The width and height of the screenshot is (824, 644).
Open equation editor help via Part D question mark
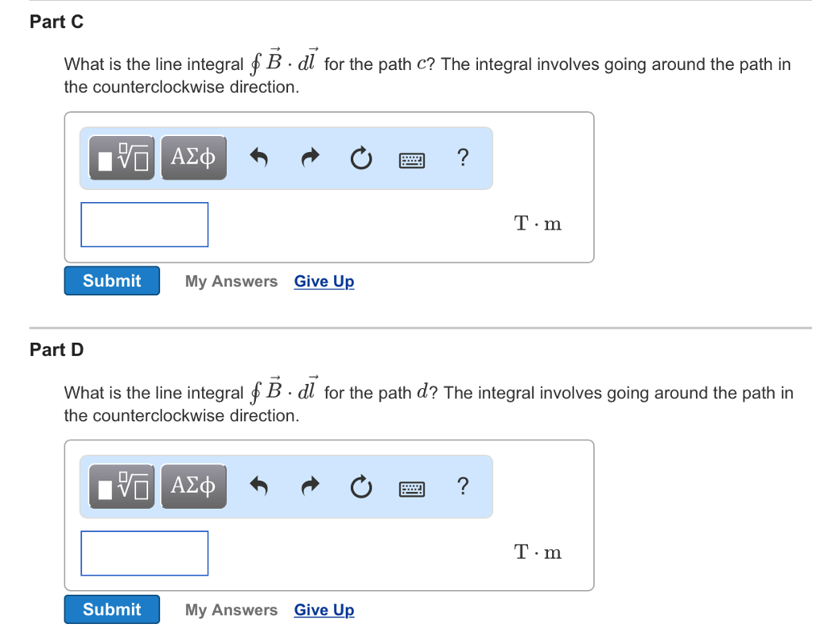pos(463,487)
